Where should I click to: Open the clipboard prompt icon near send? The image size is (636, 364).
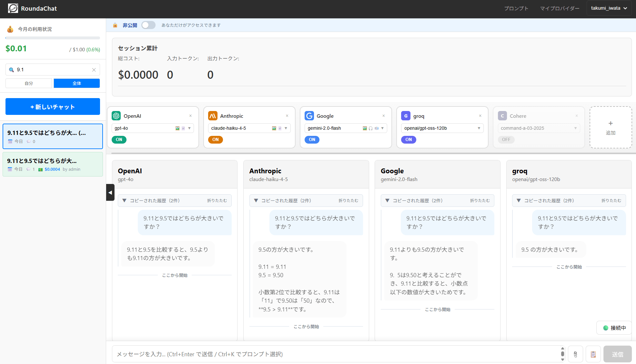[593, 354]
